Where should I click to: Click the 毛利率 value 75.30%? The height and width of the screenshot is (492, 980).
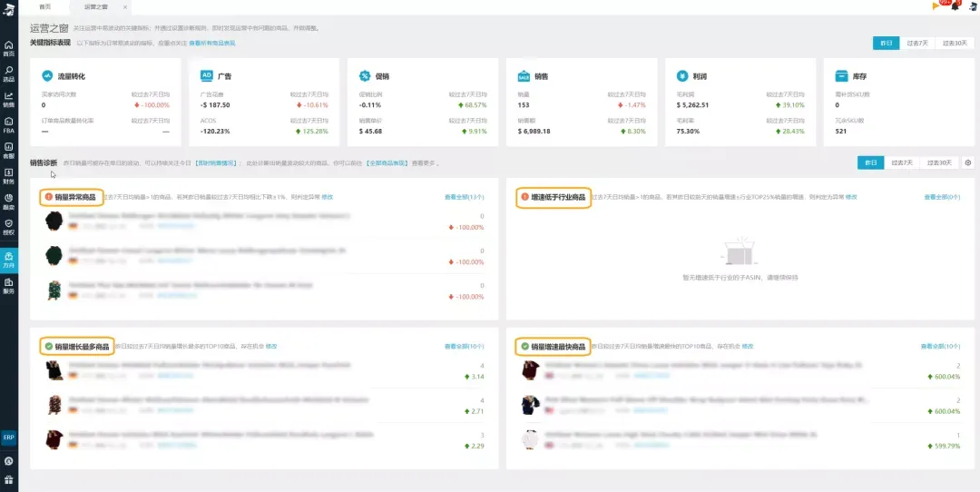pos(688,132)
